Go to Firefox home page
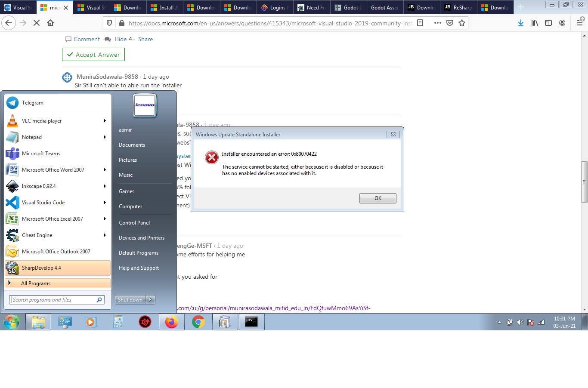The width and height of the screenshot is (588, 388). (x=50, y=23)
